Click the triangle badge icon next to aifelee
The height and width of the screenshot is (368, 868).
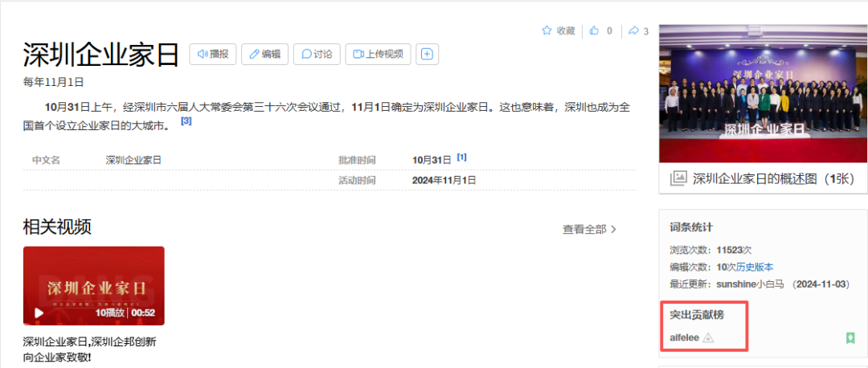point(709,337)
